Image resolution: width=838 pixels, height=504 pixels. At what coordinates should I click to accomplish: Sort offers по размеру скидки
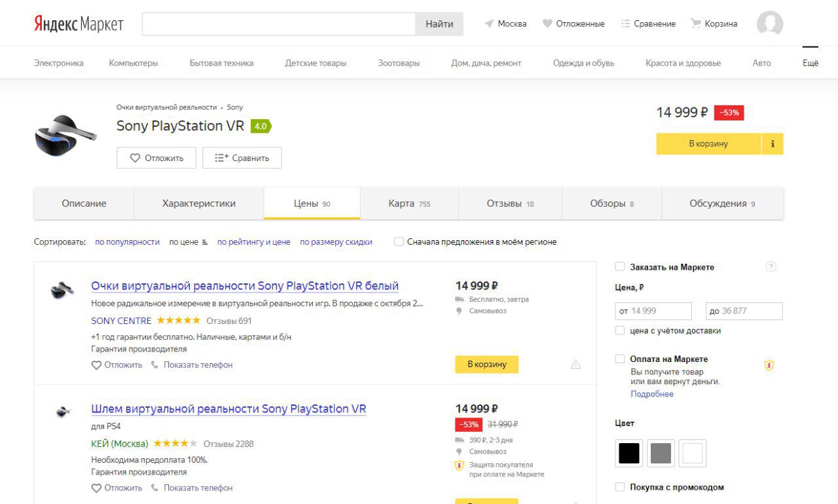pyautogui.click(x=336, y=242)
